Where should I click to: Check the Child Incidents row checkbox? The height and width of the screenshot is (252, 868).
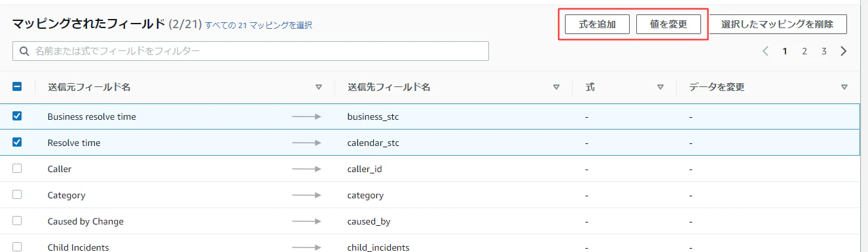click(17, 247)
